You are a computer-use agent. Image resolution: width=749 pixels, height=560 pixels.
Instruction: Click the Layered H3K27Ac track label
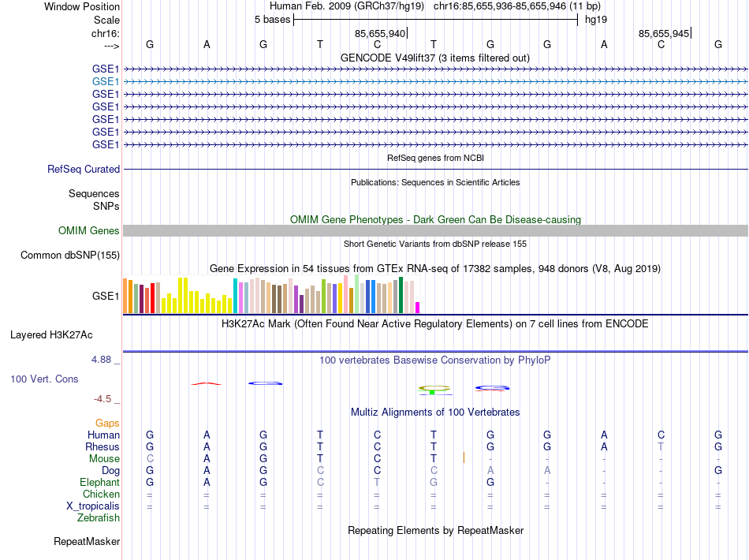51,335
